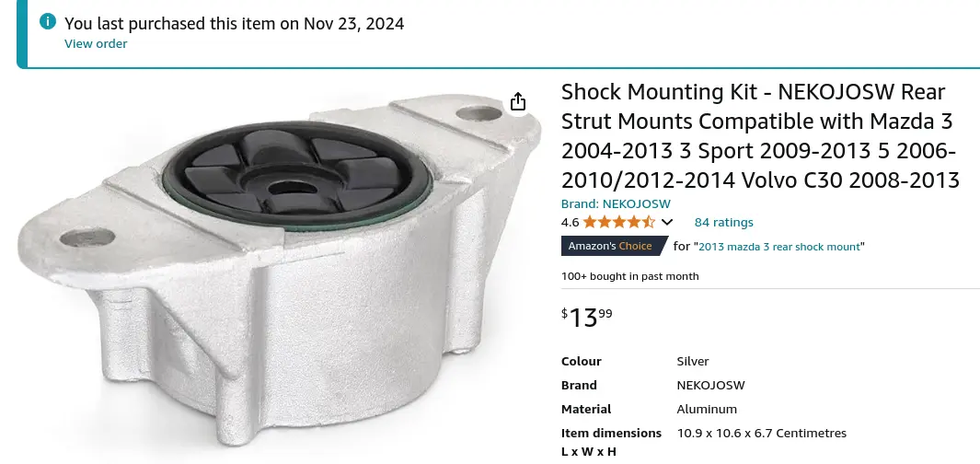Click the 4.6 rating number

point(570,222)
